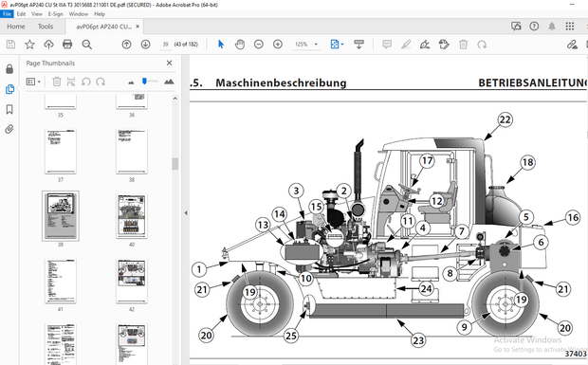Open the Bookmarks sidebar panel
The height and width of the screenshot is (365, 588).
click(9, 109)
